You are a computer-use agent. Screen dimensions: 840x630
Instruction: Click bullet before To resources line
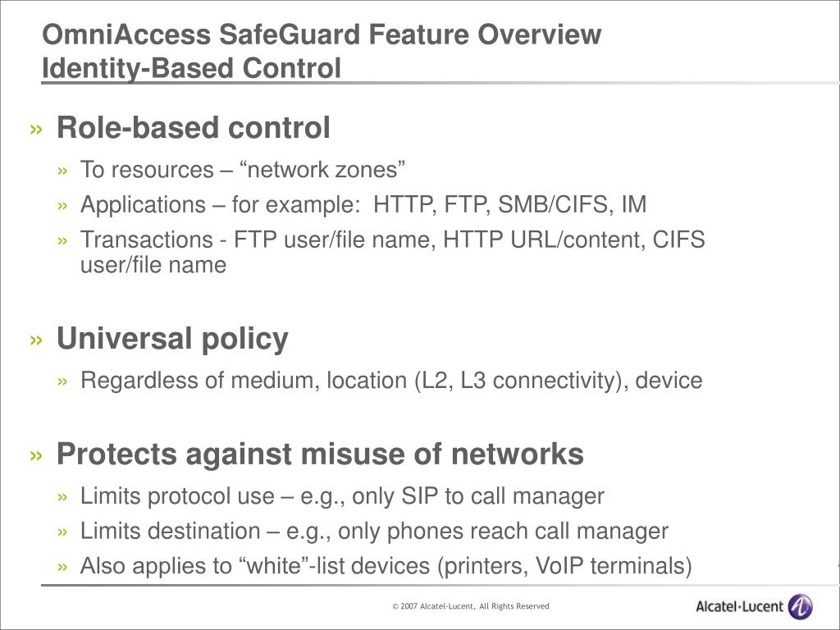point(62,171)
